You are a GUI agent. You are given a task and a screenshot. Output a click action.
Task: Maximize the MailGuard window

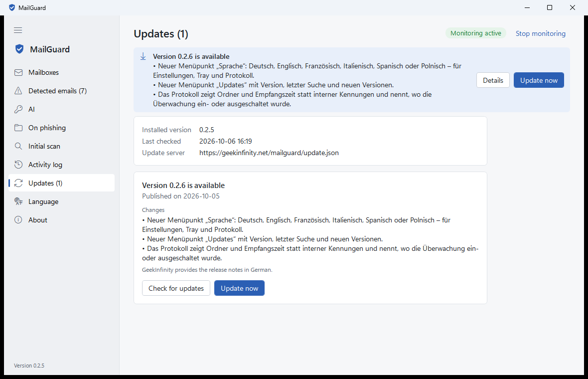[549, 7]
